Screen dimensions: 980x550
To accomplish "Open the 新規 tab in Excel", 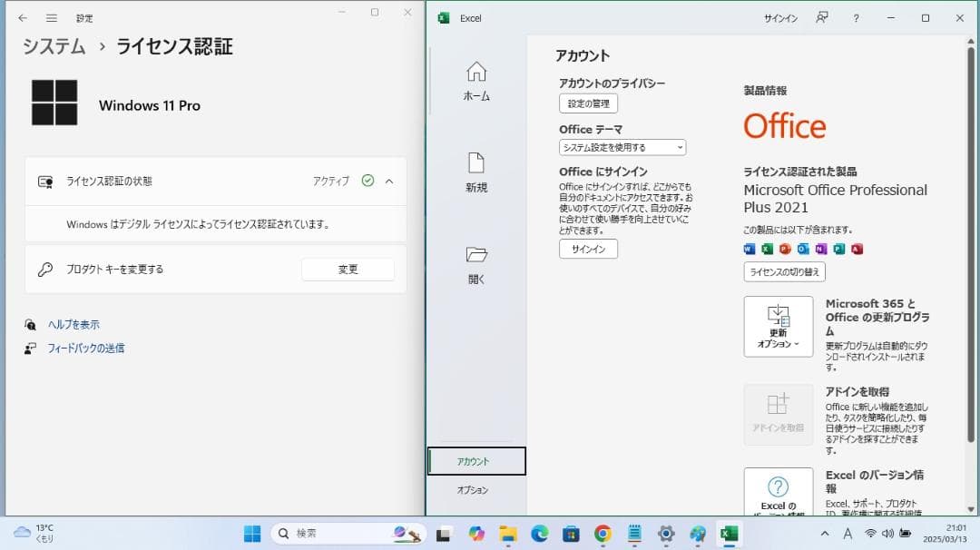I will click(476, 172).
